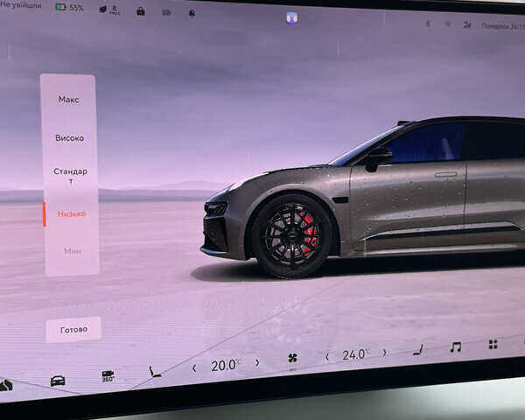
Task: Tap the Bluetooth status icon
Action: [428, 24]
